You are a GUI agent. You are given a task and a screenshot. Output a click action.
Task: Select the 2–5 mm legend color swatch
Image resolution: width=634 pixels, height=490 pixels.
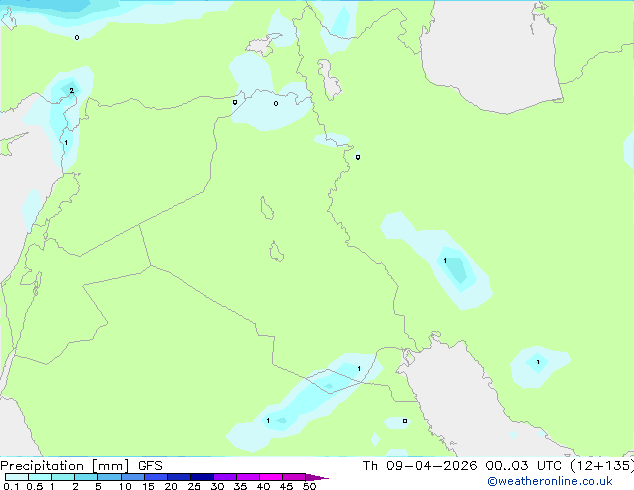(86, 477)
